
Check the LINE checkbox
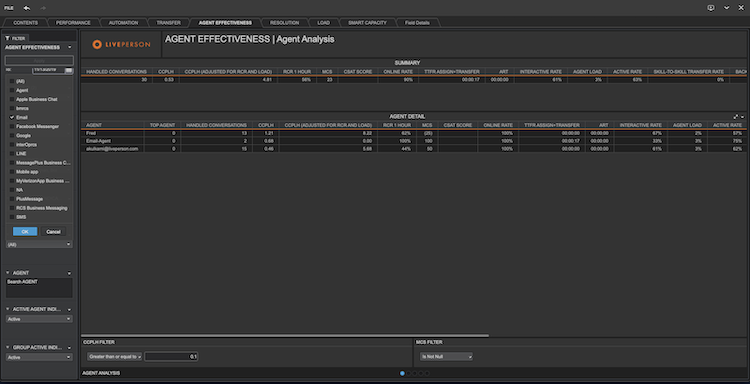(12, 154)
